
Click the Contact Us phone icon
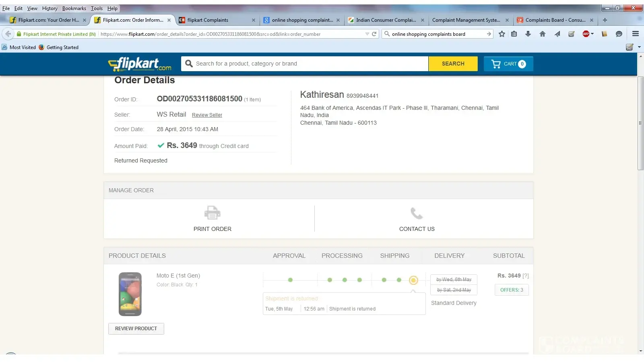pos(417,213)
